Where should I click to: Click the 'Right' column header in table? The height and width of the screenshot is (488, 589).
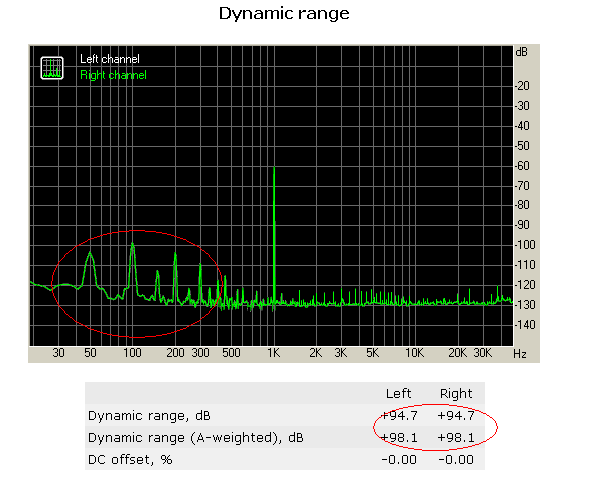click(456, 394)
